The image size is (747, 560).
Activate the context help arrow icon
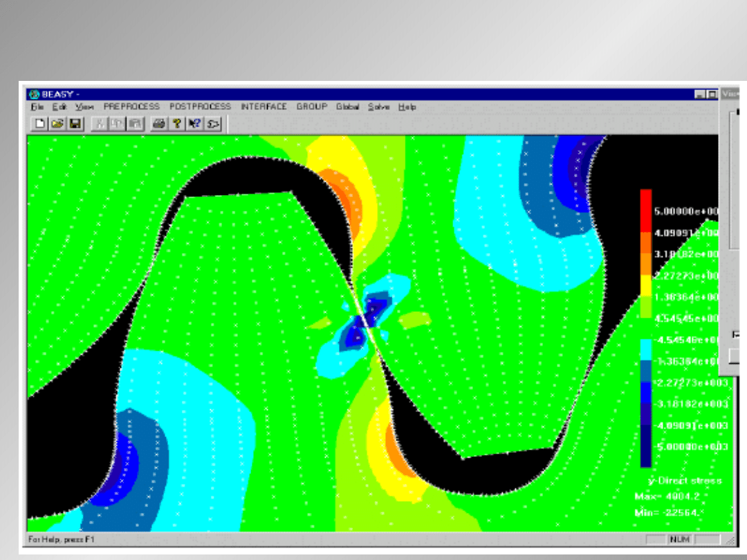coord(194,124)
